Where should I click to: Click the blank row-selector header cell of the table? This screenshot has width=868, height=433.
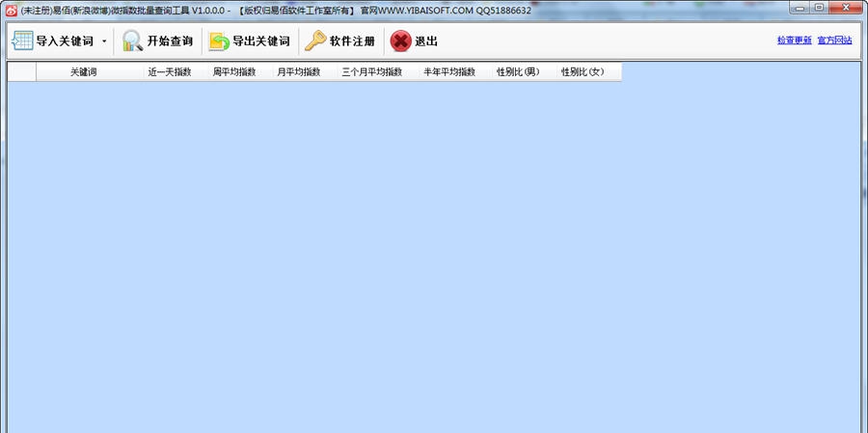pos(21,72)
